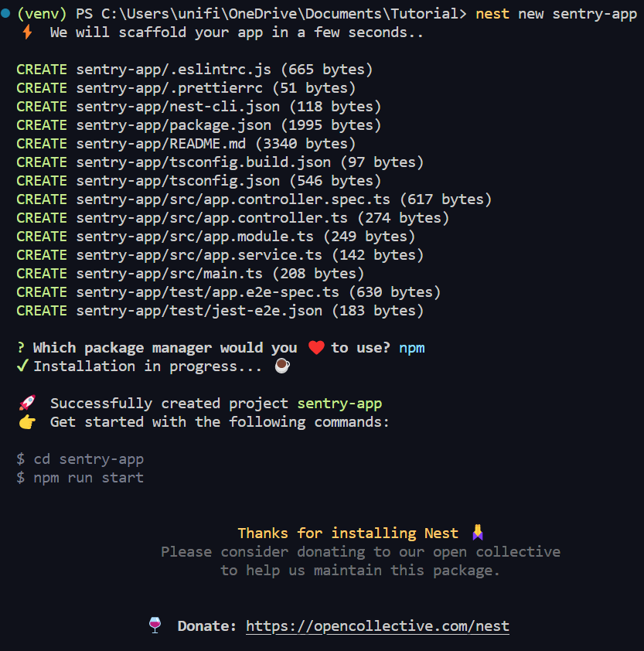This screenshot has height=651, width=644.
Task: Click the test/jest-e2e.json line
Action: 220,311
